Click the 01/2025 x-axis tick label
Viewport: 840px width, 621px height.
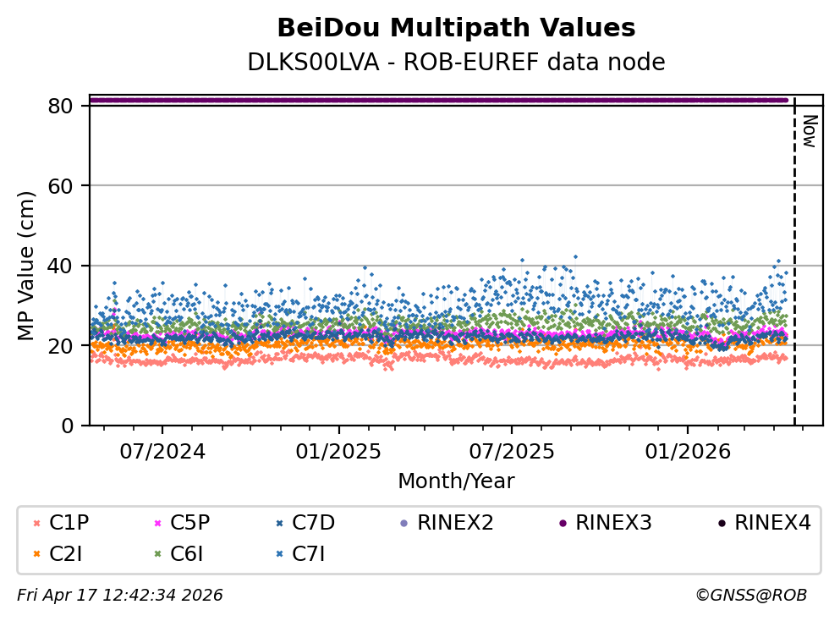tap(339, 451)
